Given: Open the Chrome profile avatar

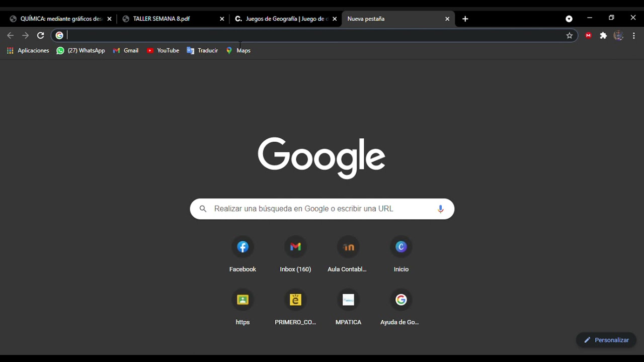Looking at the screenshot, I should click(619, 36).
